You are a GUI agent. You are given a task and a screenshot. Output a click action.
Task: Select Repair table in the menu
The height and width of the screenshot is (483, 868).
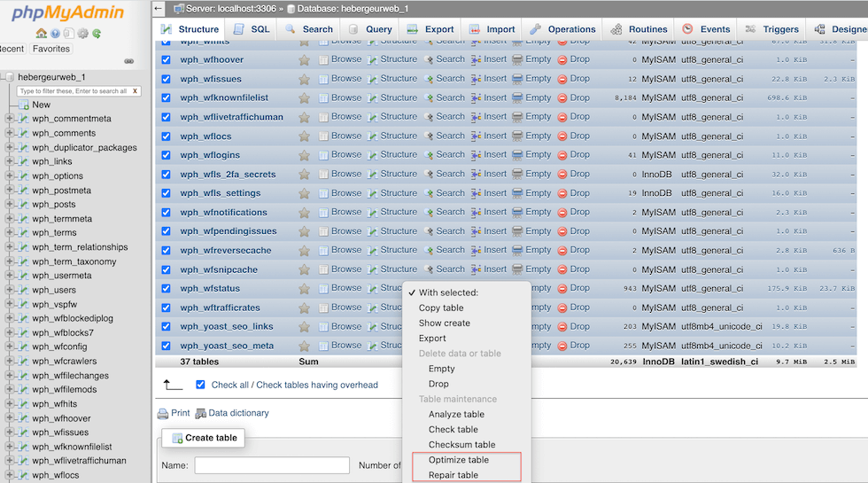[453, 475]
